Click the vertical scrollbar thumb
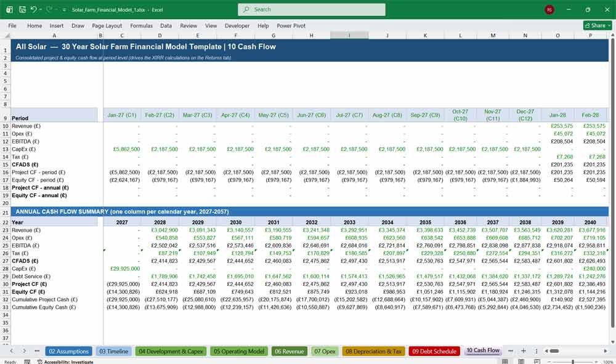The height and width of the screenshot is (364, 616). tap(612, 184)
